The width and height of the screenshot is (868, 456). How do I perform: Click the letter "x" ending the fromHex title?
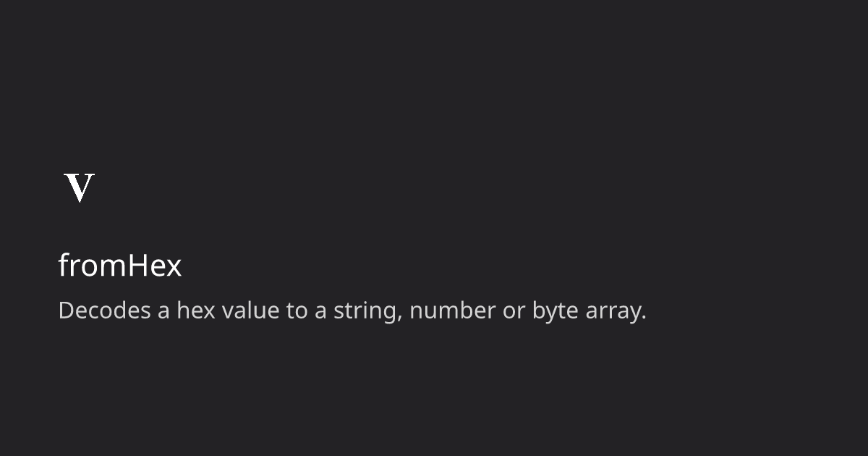[174, 267]
